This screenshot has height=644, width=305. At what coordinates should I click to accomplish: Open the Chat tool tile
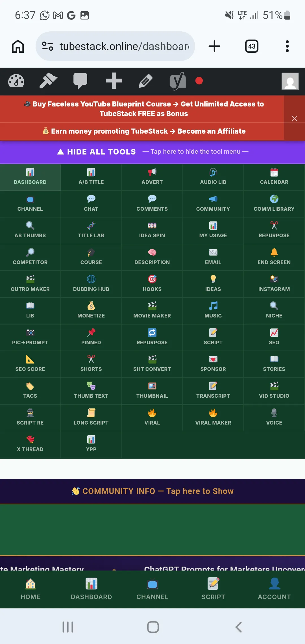pos(91,204)
